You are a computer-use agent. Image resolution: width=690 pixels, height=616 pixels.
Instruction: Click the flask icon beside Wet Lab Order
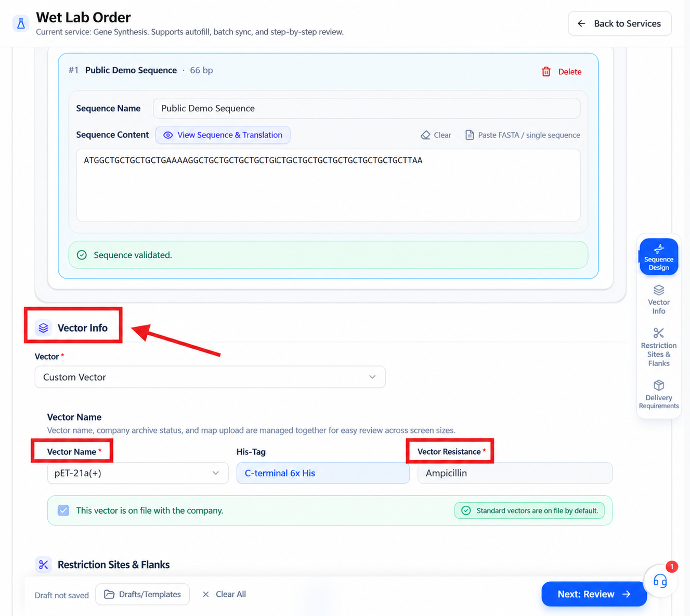click(x=21, y=23)
